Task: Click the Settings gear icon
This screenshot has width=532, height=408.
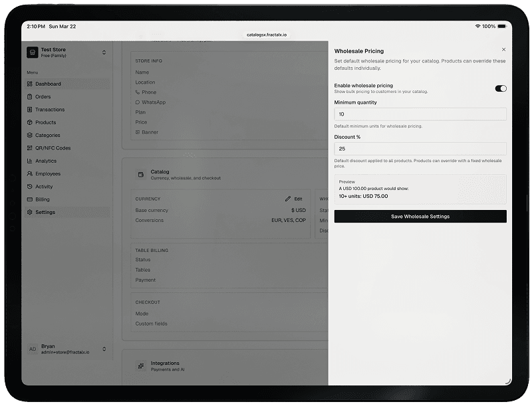Action: point(29,213)
